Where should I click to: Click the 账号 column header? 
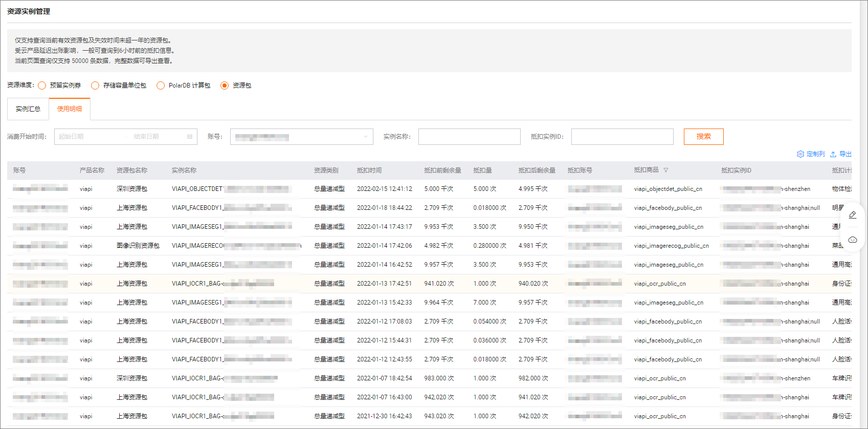[x=19, y=170]
